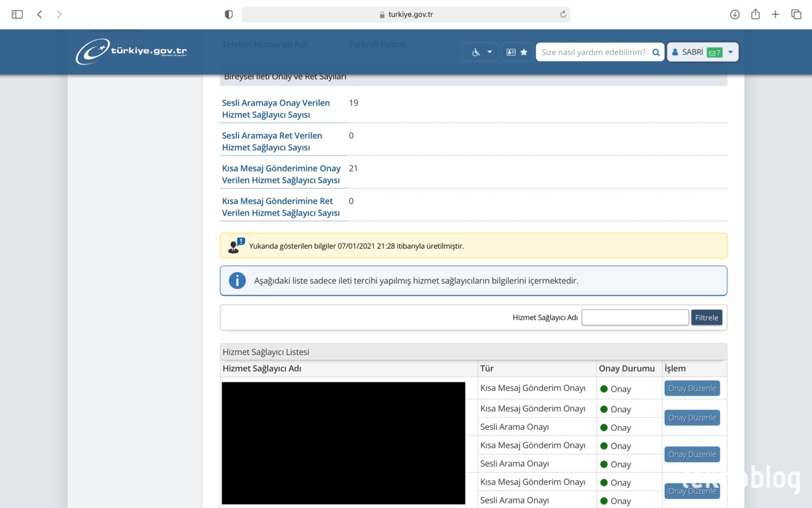Open the SABRİ user account menu
This screenshot has width=812, height=508.
click(702, 52)
